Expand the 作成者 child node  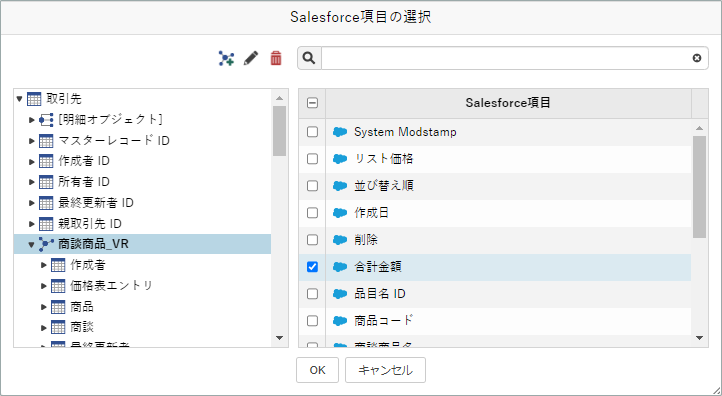pyautogui.click(x=44, y=265)
